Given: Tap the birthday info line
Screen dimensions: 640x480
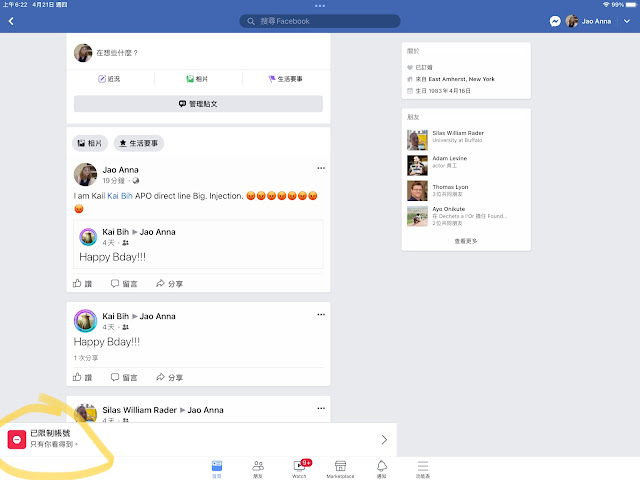Looking at the screenshot, I should pyautogui.click(x=439, y=91).
